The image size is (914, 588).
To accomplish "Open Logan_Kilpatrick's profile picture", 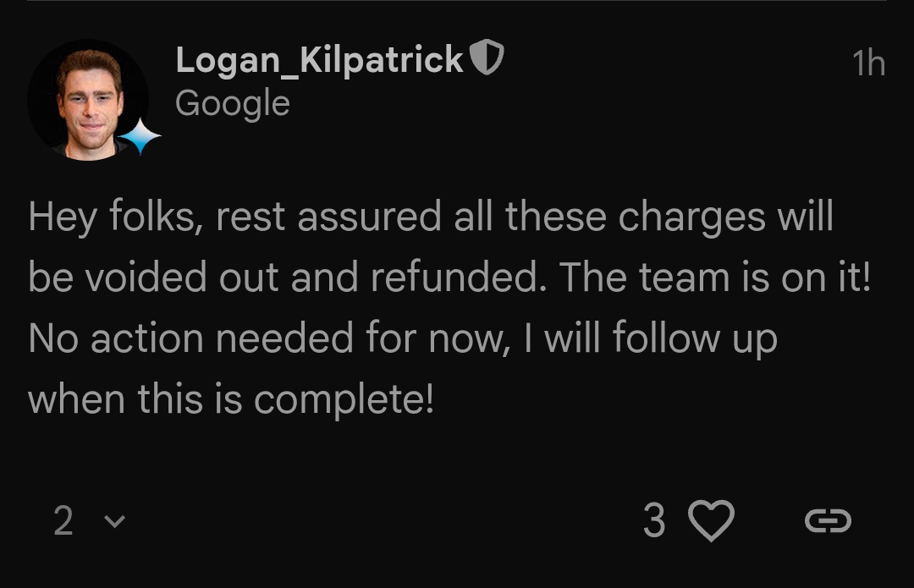I will 87,100.
